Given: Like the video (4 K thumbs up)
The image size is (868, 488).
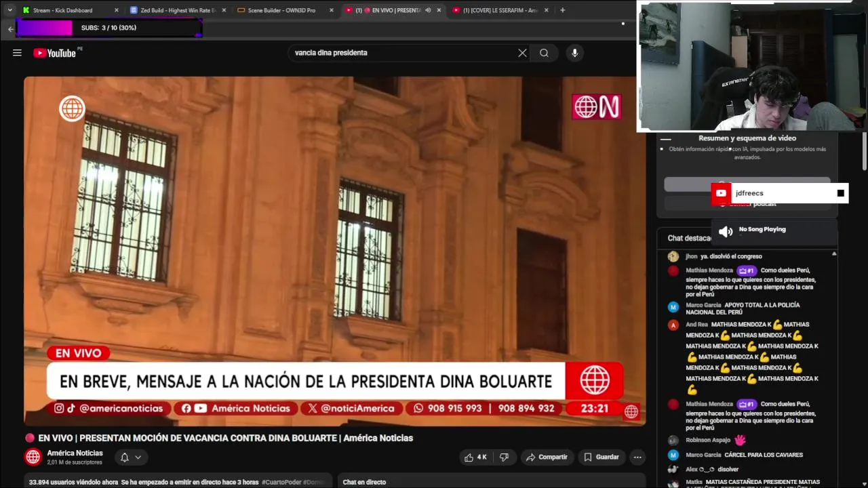Looking at the screenshot, I should click(476, 457).
